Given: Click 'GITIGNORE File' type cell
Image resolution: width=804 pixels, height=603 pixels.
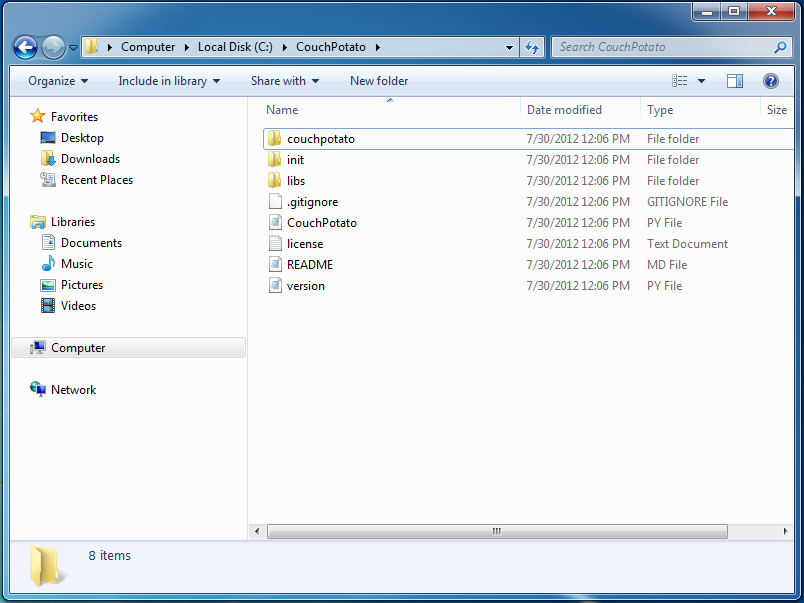Looking at the screenshot, I should 687,202.
